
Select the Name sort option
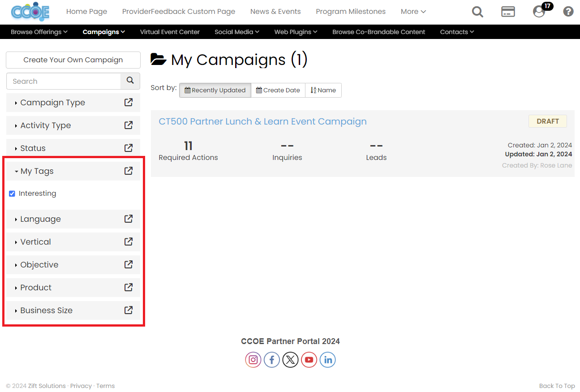(x=323, y=90)
